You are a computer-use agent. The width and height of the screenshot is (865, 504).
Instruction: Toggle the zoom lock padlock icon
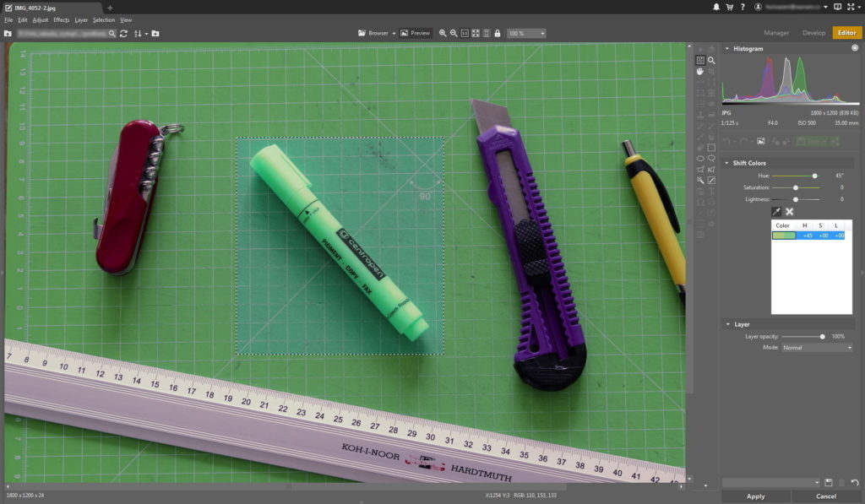click(x=497, y=33)
